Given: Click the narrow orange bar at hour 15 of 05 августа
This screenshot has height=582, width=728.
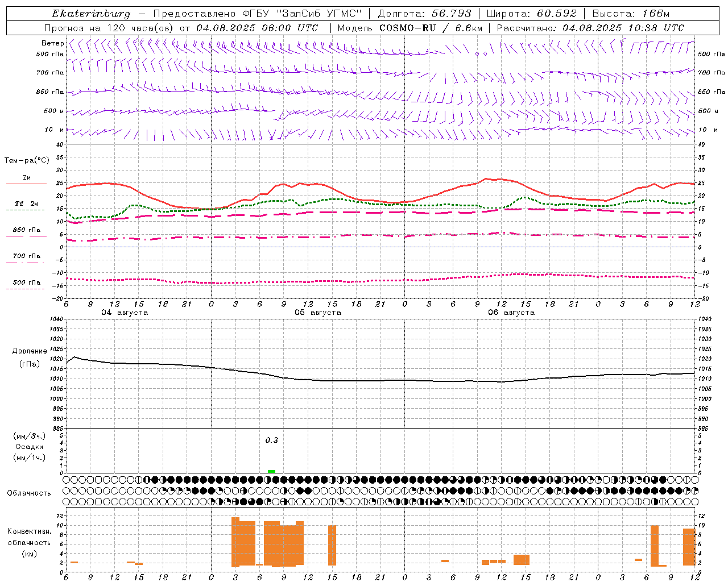Looking at the screenshot, I should point(332,545).
